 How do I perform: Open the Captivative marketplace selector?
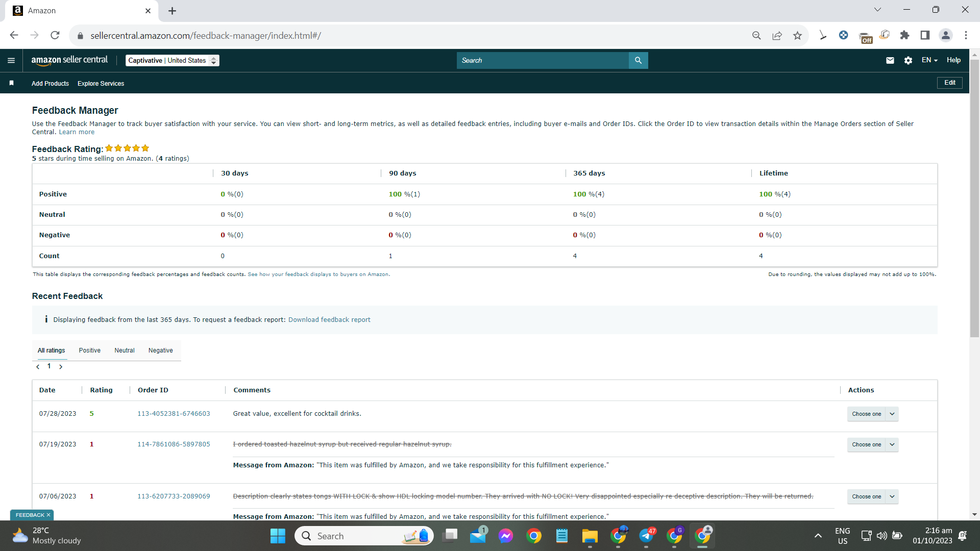click(173, 60)
